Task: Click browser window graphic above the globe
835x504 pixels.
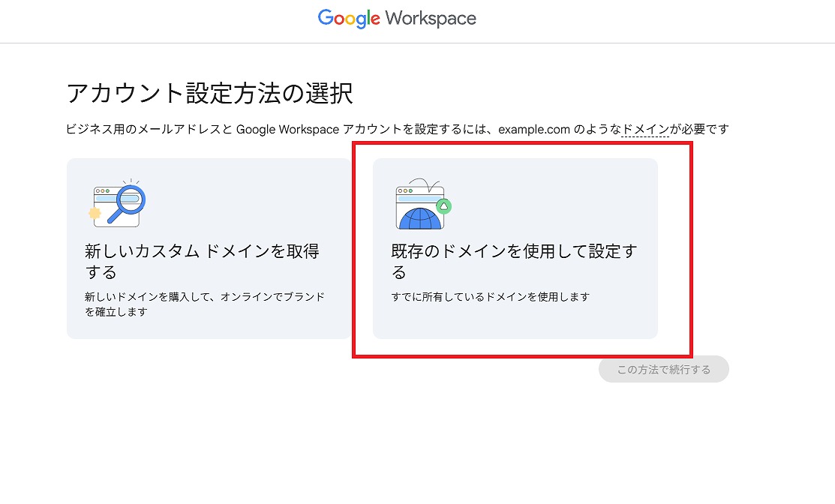Action: click(417, 195)
